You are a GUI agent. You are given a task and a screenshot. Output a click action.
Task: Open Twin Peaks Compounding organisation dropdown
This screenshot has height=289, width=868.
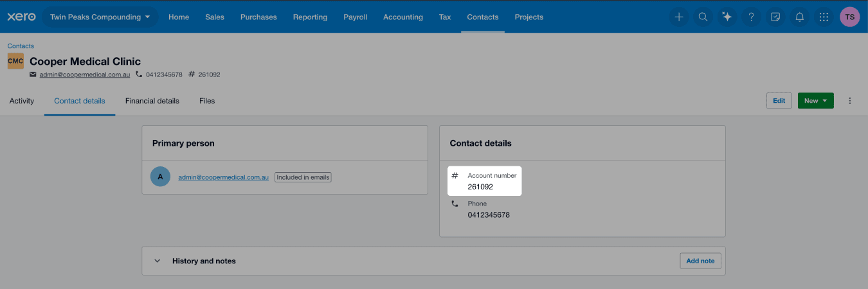(x=100, y=17)
